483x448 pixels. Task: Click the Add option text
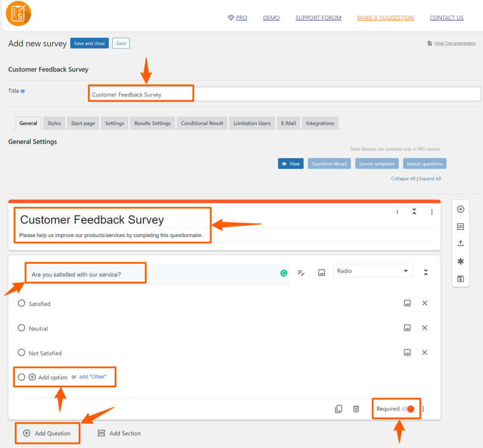point(53,377)
